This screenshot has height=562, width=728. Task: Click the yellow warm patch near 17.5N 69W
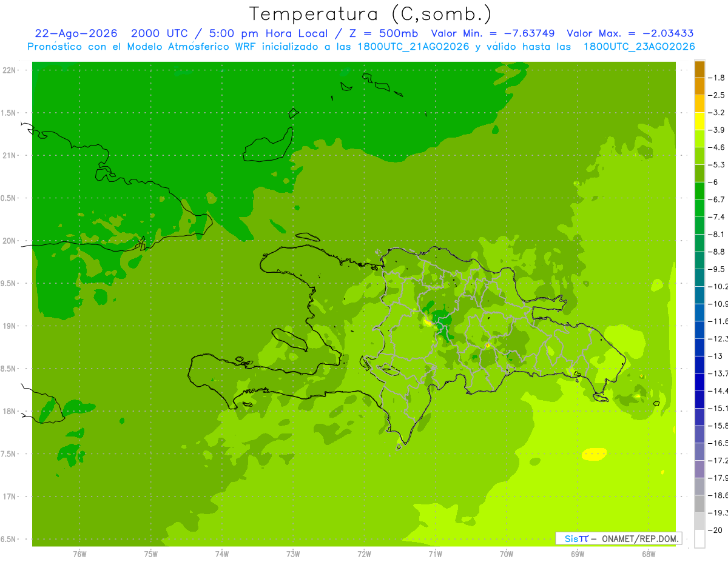click(x=594, y=454)
